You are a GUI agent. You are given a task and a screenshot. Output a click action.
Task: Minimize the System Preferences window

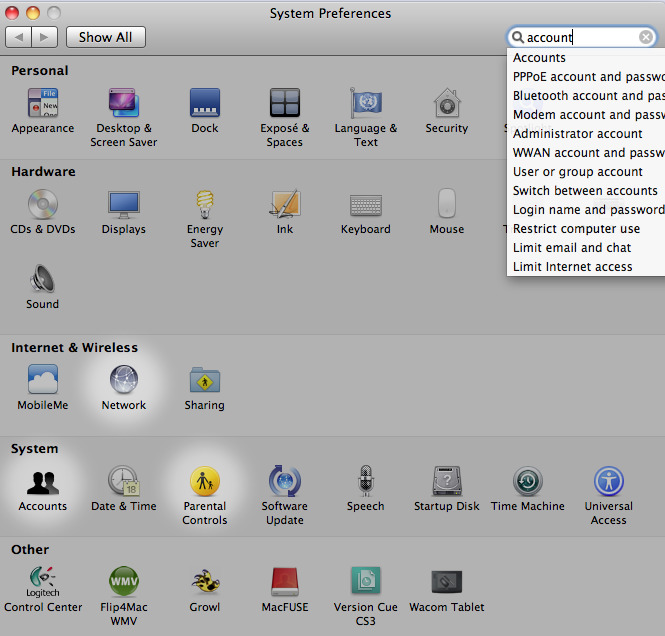[33, 13]
